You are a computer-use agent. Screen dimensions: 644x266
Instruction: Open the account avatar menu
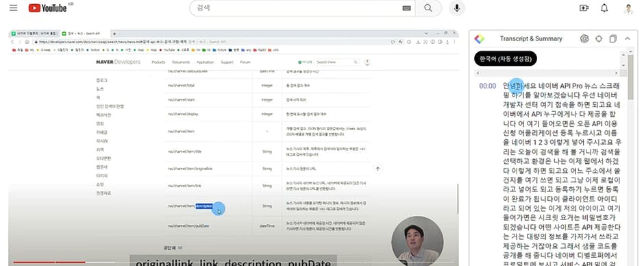click(x=628, y=8)
